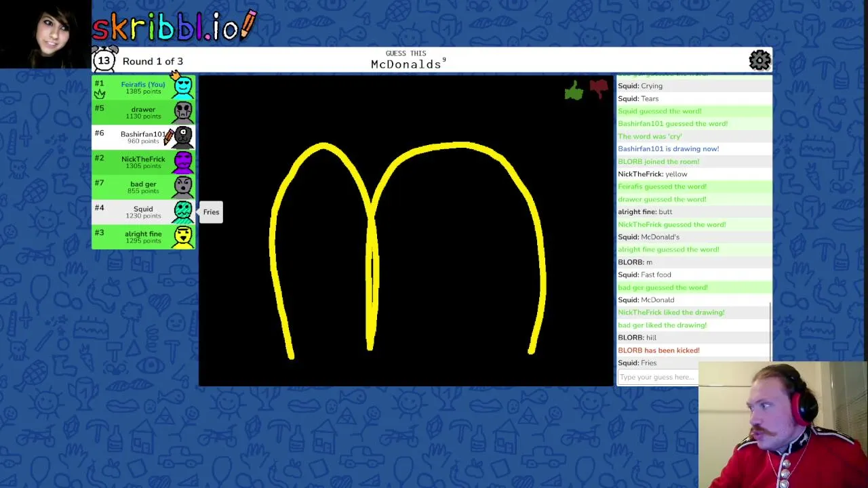Image resolution: width=868 pixels, height=488 pixels.
Task: Click the "1305 points" score
Action: [x=143, y=166]
